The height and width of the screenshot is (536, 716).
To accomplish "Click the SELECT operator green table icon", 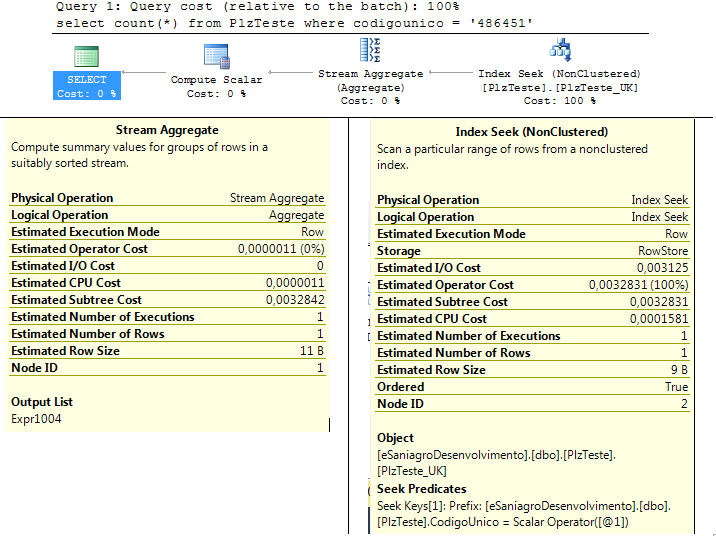I will pyautogui.click(x=86, y=57).
